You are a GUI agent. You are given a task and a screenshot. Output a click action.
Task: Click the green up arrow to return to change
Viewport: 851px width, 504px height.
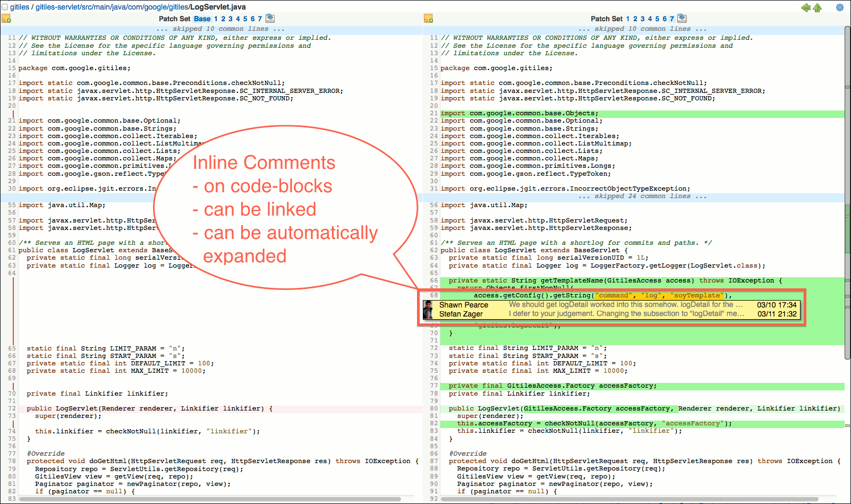pos(818,7)
